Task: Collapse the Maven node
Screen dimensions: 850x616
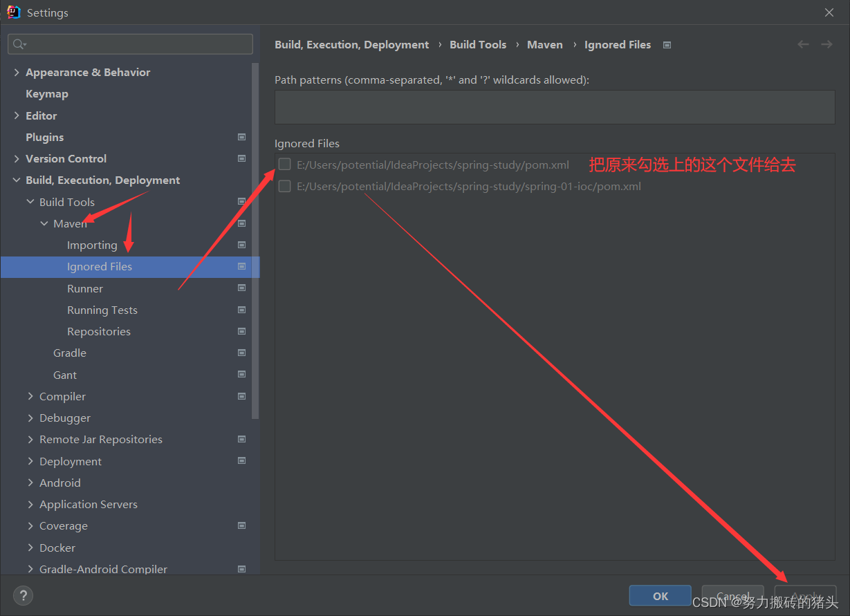Action: point(44,223)
